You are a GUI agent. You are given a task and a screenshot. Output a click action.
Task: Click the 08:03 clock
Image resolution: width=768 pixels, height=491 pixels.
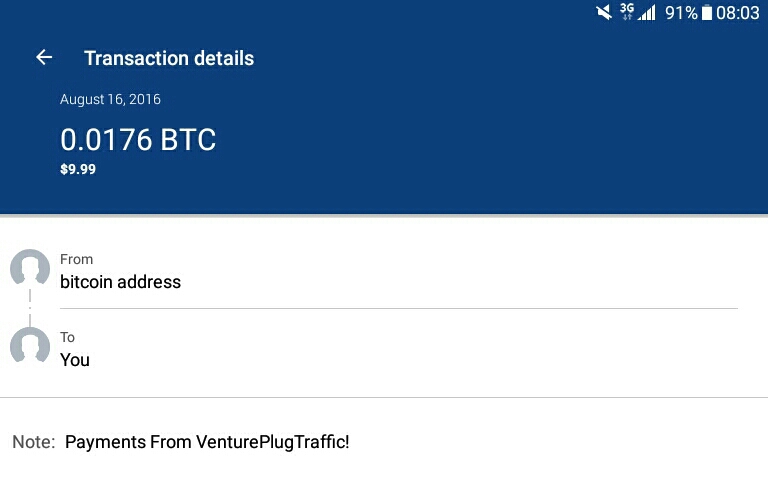click(738, 13)
